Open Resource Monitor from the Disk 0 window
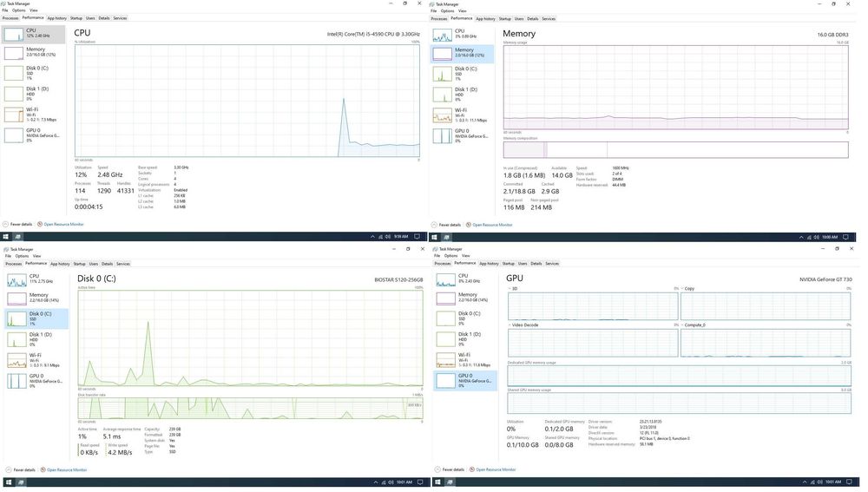 (x=63, y=469)
